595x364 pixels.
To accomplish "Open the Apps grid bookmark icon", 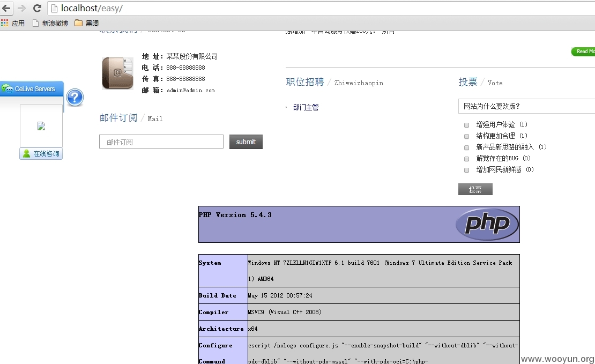I will pyautogui.click(x=4, y=23).
